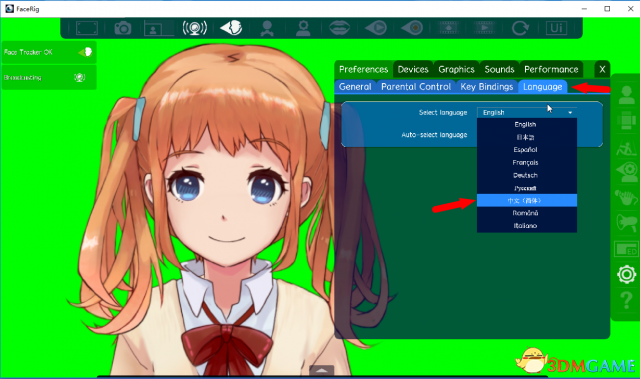Open the avatar pose puppet icon
This screenshot has height=379, width=640.
coord(627,148)
